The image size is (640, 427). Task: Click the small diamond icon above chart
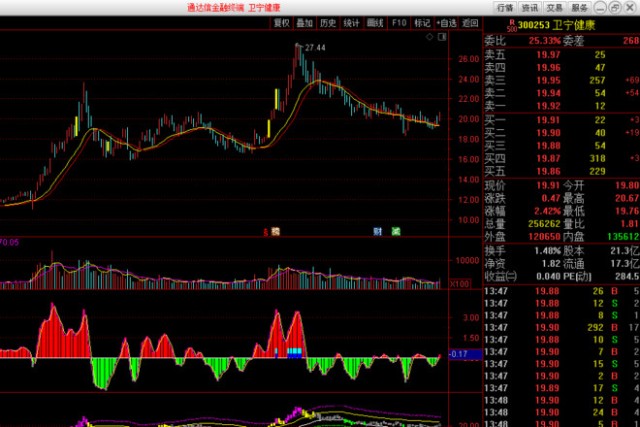pos(429,38)
